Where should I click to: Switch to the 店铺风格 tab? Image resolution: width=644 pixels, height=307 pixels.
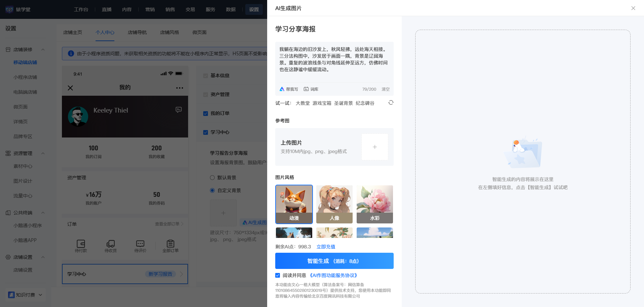pos(170,32)
